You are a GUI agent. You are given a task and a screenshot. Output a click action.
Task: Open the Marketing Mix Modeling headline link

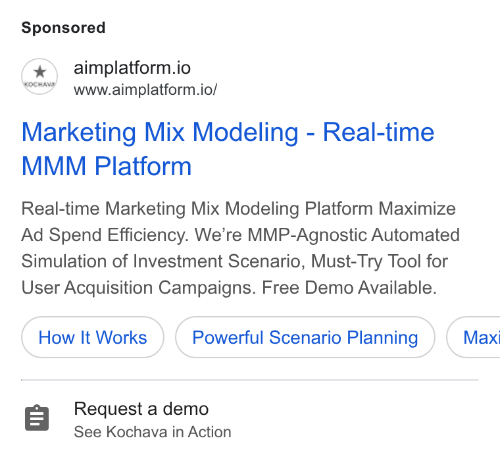[228, 149]
